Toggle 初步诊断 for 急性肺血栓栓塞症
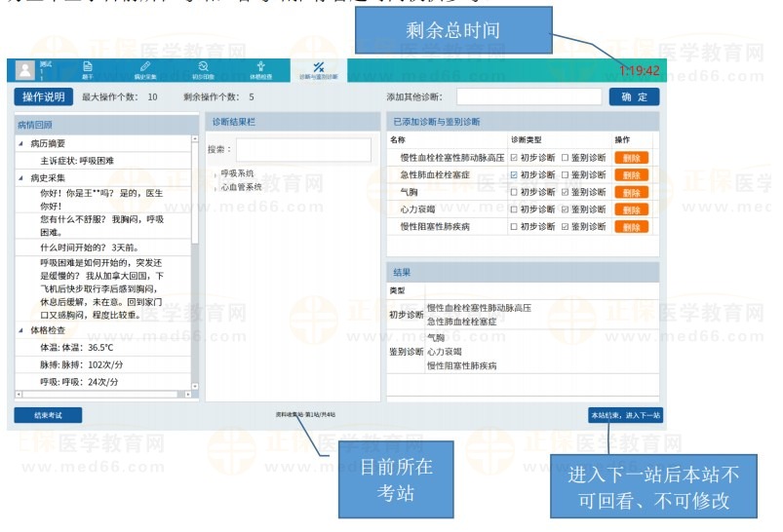The image size is (783, 532). 514,175
